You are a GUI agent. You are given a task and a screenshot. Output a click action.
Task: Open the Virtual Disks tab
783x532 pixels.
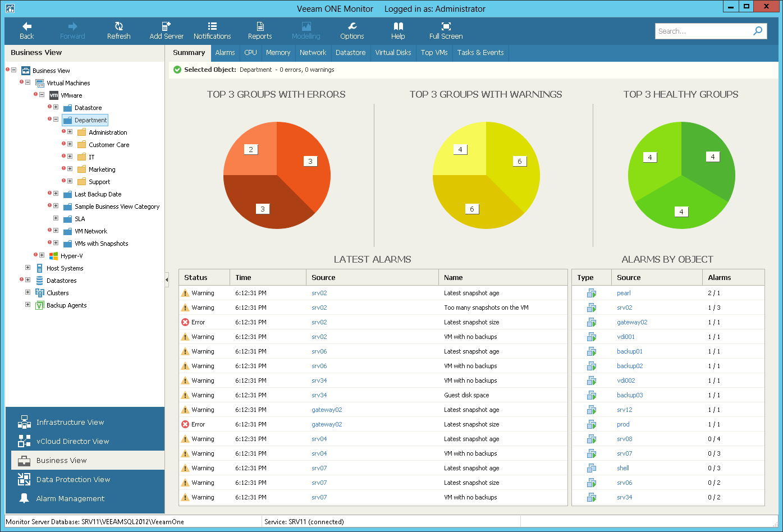393,53
